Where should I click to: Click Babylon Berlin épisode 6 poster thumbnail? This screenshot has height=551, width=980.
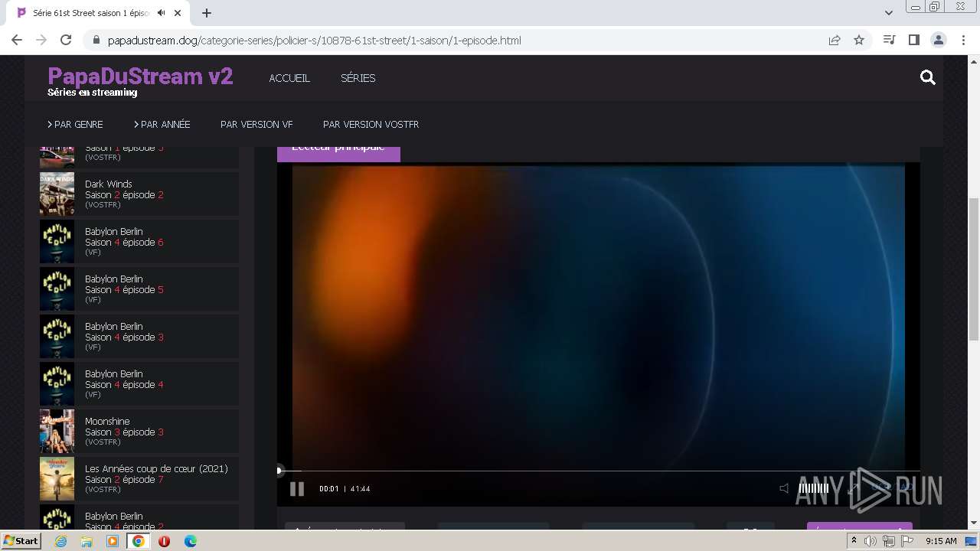pyautogui.click(x=57, y=242)
